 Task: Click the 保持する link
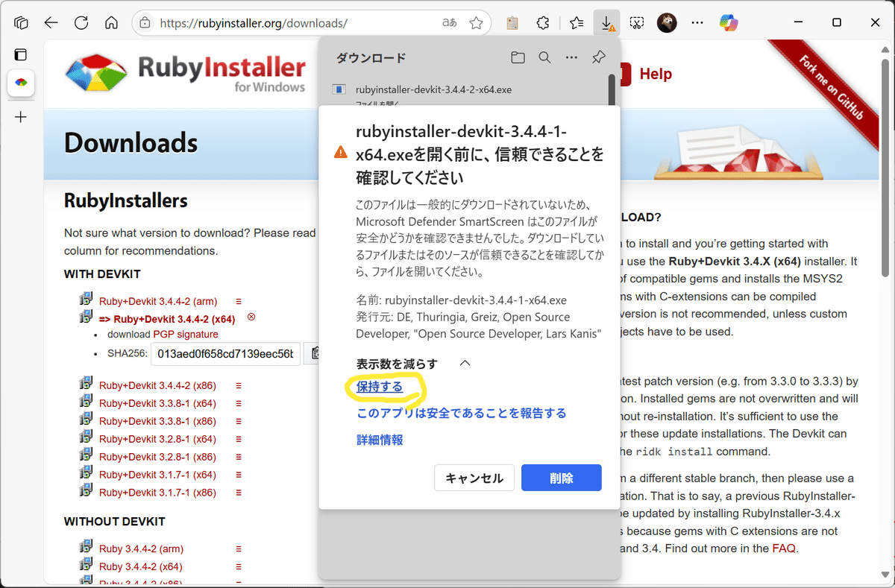click(380, 387)
